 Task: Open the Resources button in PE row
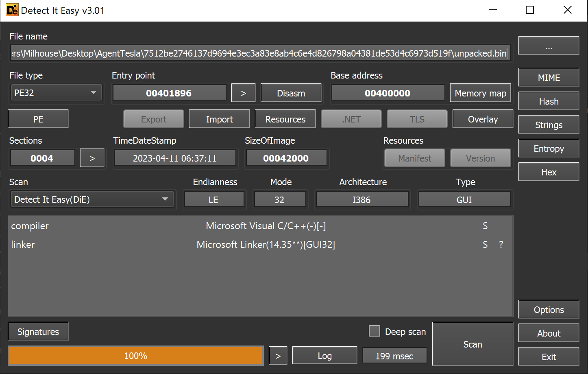[x=285, y=119]
